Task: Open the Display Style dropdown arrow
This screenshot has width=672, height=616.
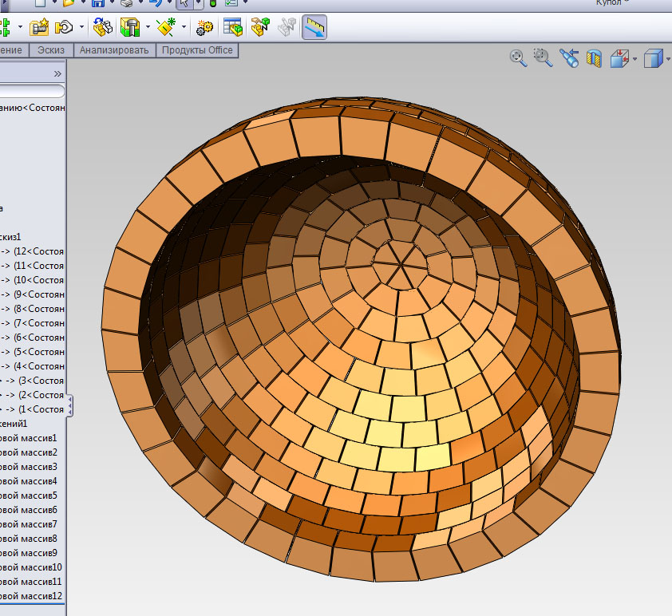Action: 666,59
